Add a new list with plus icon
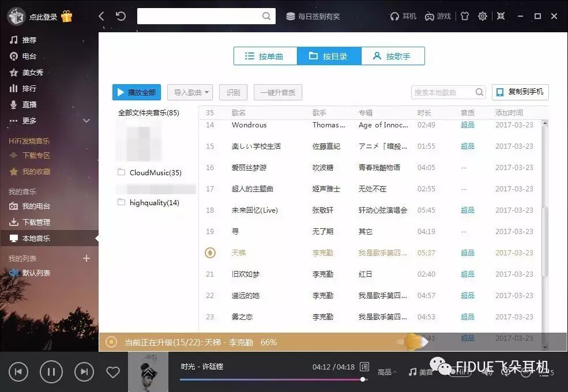 [86, 258]
